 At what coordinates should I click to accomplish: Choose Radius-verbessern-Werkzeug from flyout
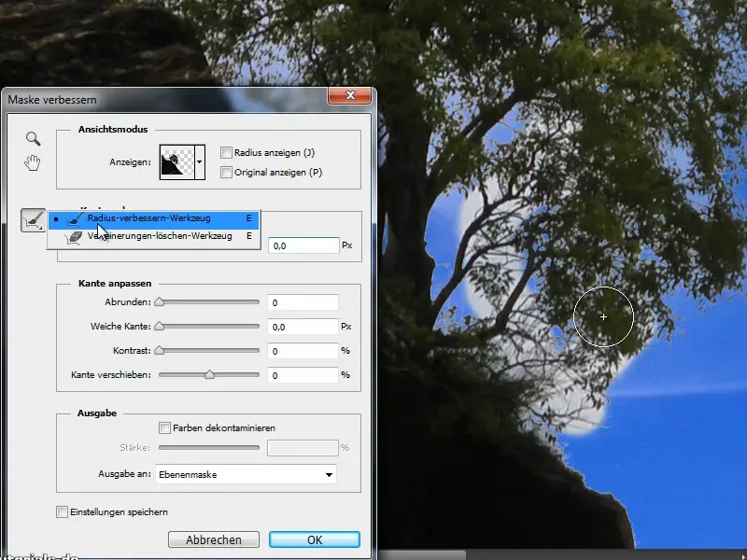coord(153,218)
